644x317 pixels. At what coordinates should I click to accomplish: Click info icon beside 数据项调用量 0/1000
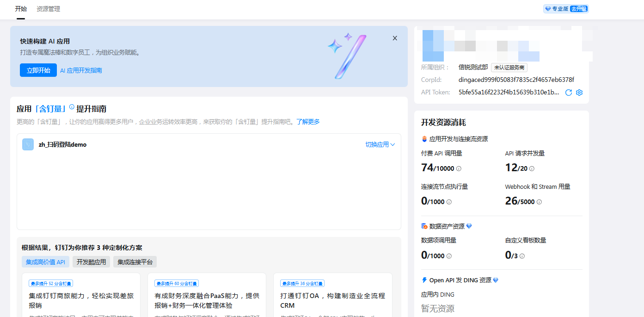coord(449,256)
